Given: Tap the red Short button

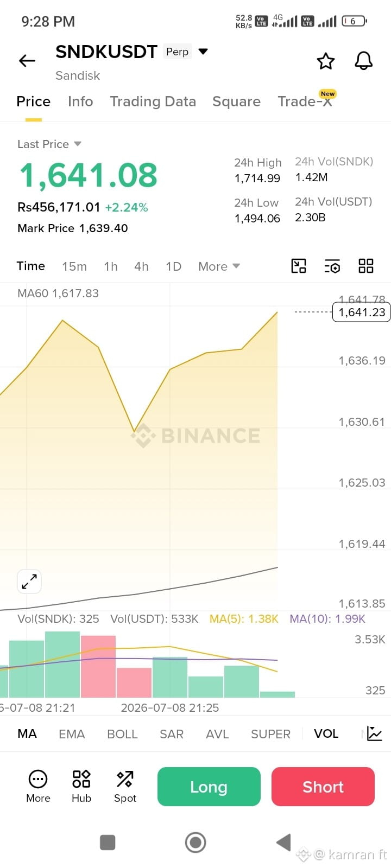Looking at the screenshot, I should [x=323, y=787].
